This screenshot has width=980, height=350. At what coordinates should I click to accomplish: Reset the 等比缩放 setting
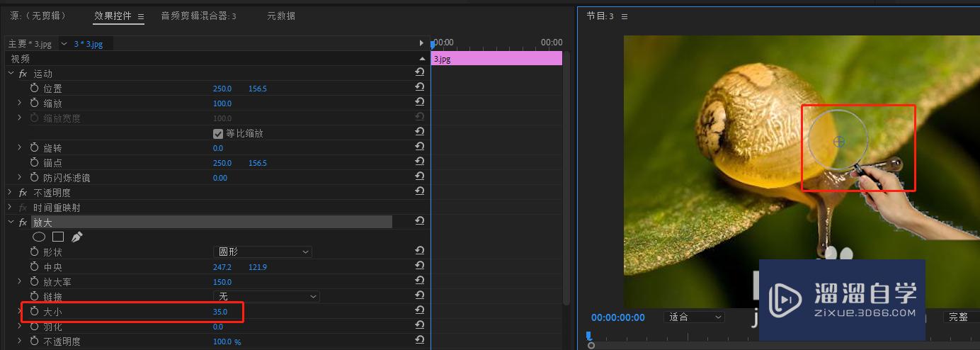pyautogui.click(x=419, y=133)
